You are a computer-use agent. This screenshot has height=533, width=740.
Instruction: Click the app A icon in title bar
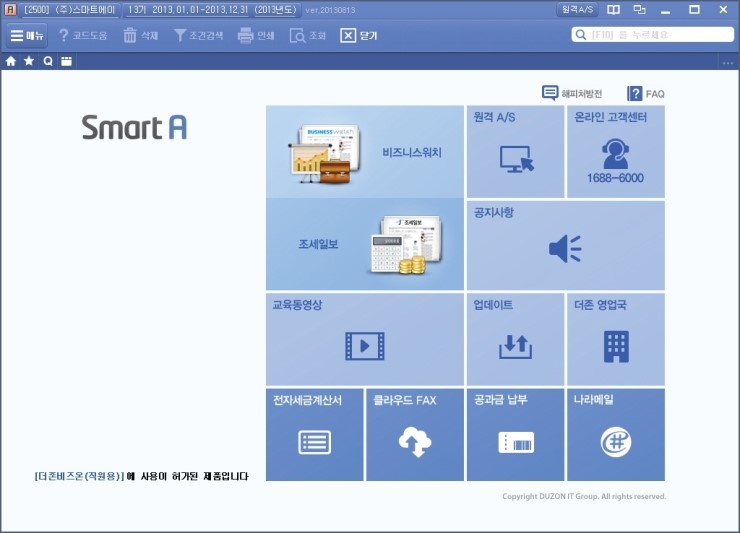tap(10, 9)
